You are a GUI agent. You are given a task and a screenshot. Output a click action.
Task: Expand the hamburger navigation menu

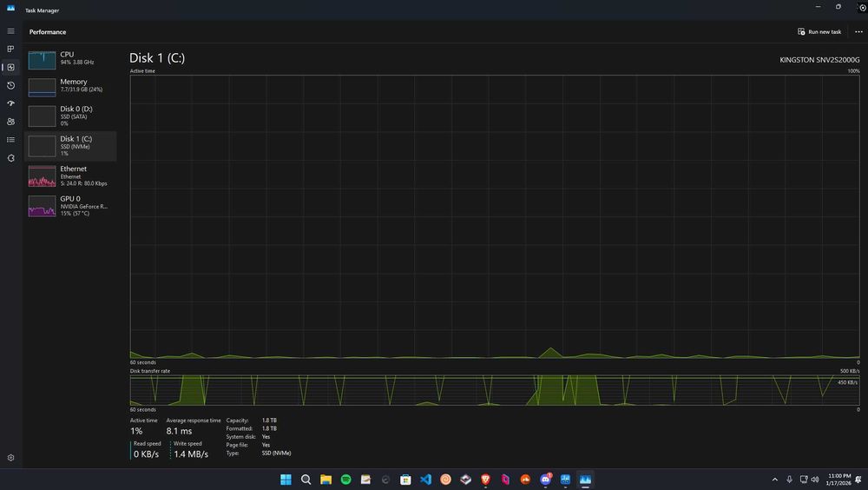coord(10,31)
